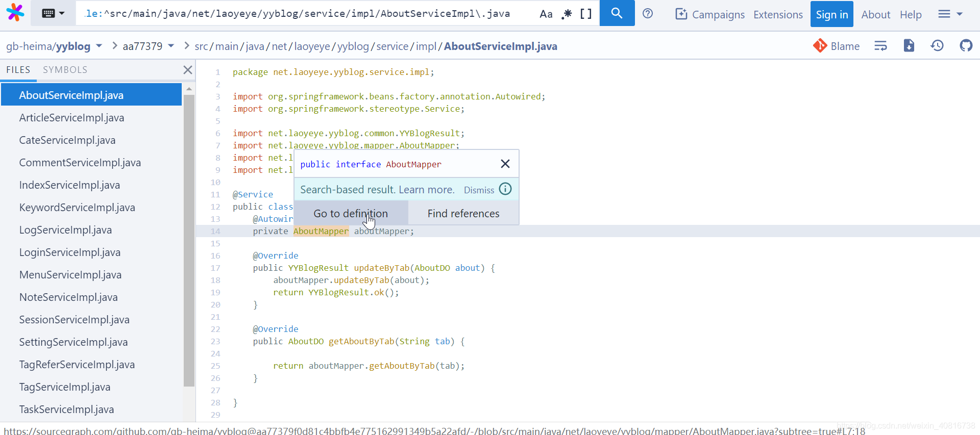Open the search help question icon

648,14
